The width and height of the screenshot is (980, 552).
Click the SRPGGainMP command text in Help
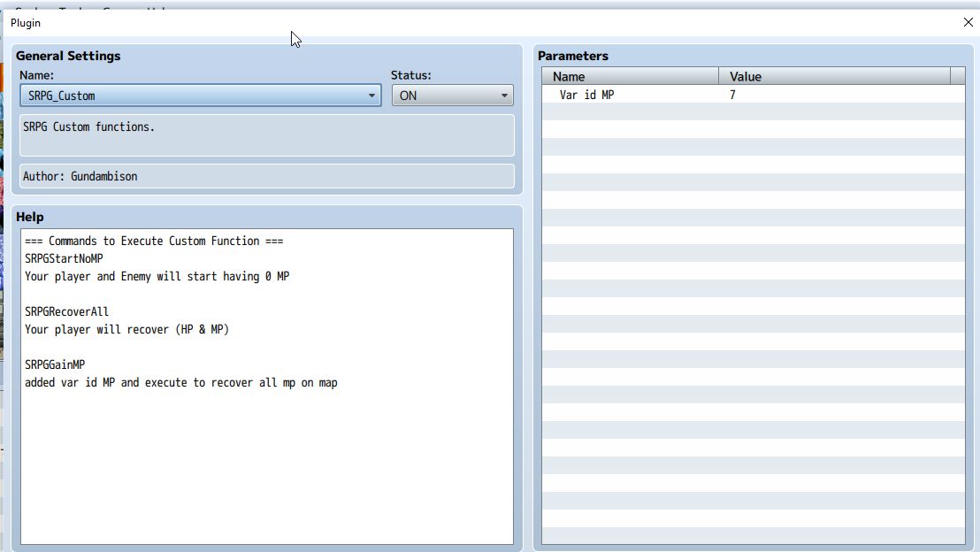(x=55, y=364)
